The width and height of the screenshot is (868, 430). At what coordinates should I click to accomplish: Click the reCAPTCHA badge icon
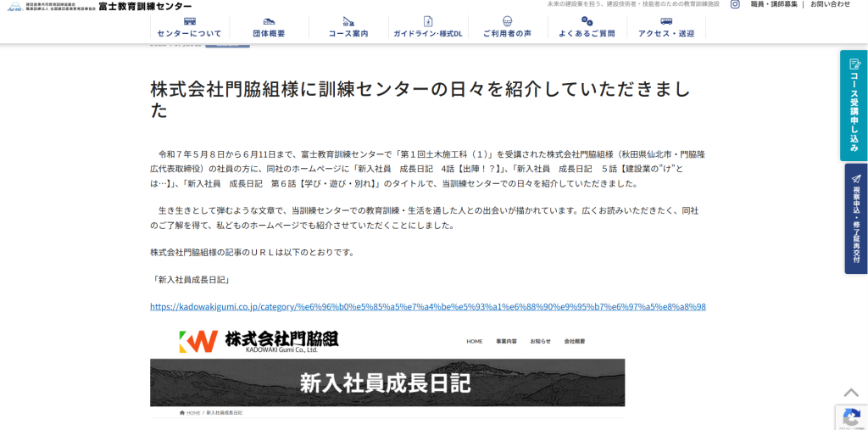coord(850,416)
